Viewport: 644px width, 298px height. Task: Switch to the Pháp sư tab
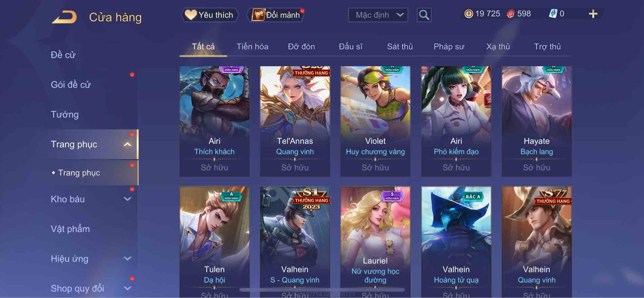click(449, 46)
